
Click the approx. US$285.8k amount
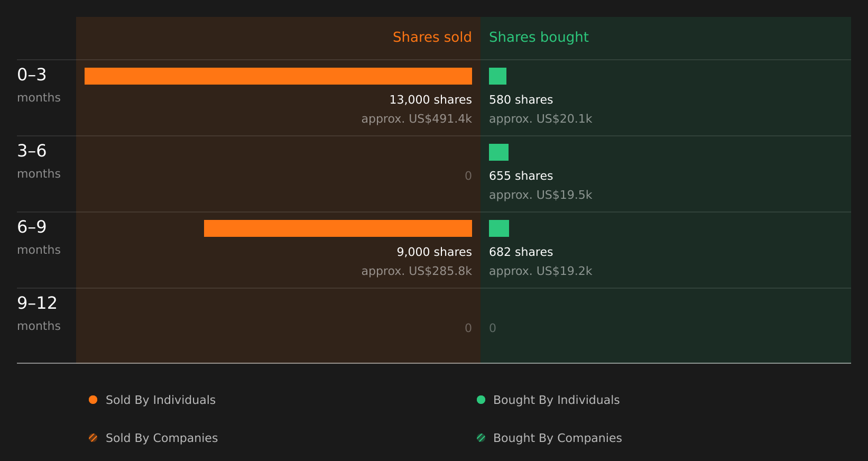click(417, 271)
